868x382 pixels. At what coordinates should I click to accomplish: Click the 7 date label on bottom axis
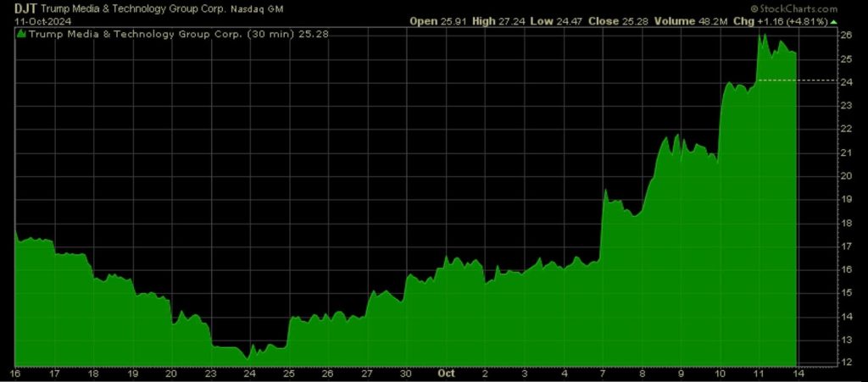(602, 372)
